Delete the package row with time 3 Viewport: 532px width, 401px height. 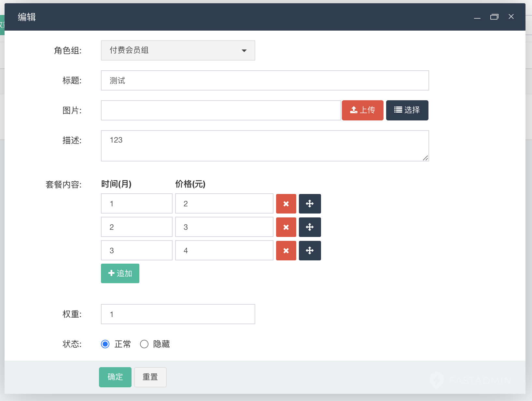coord(286,251)
